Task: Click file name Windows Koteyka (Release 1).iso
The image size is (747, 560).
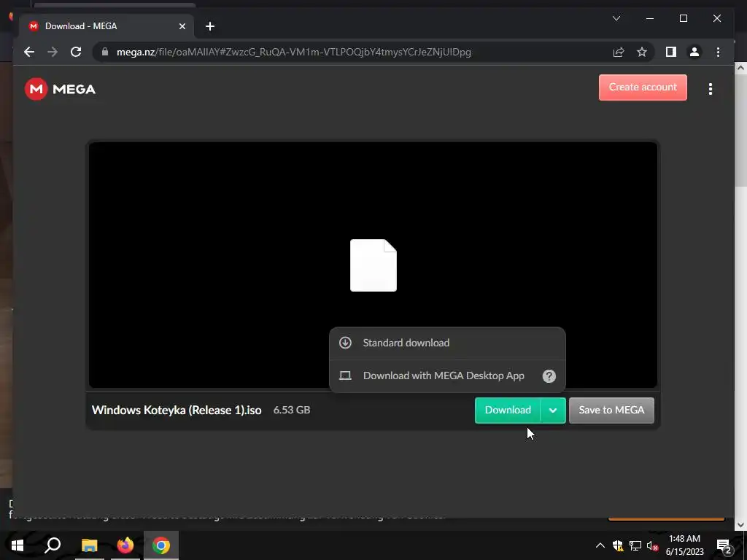Action: (177, 410)
